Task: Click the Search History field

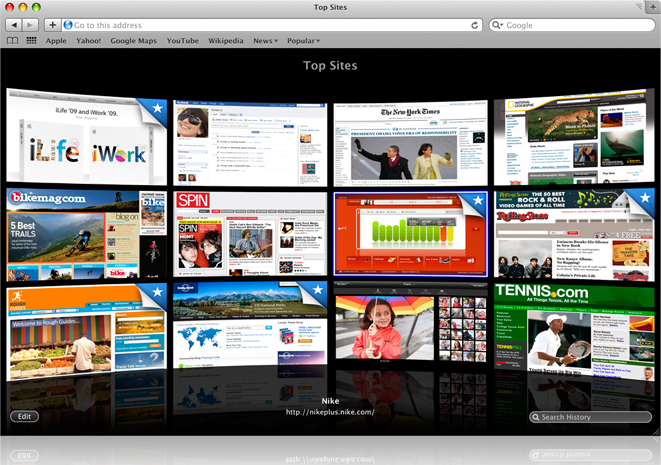Action: click(595, 417)
